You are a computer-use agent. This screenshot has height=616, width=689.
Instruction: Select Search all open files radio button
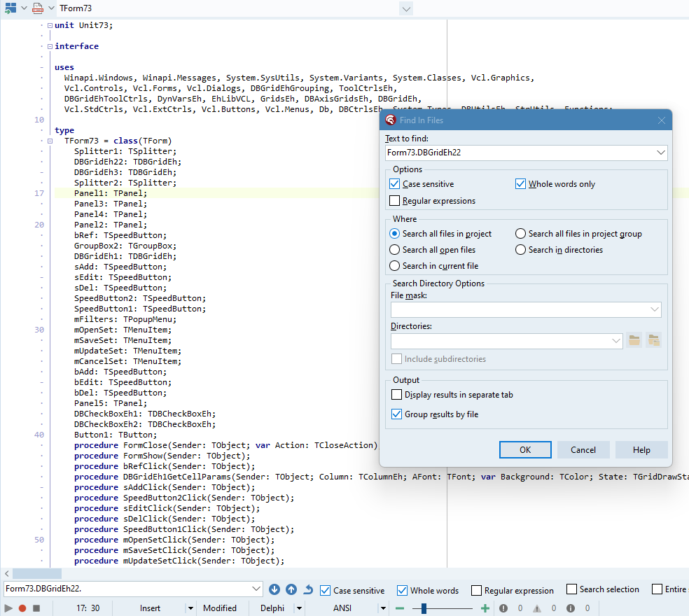pos(395,250)
